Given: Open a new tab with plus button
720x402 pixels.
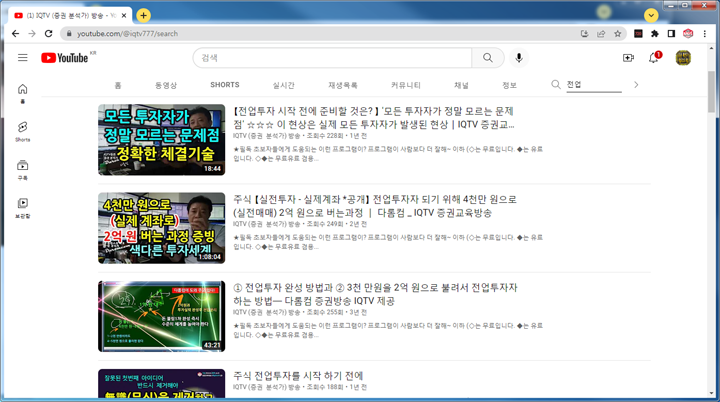Looking at the screenshot, I should pyautogui.click(x=143, y=16).
